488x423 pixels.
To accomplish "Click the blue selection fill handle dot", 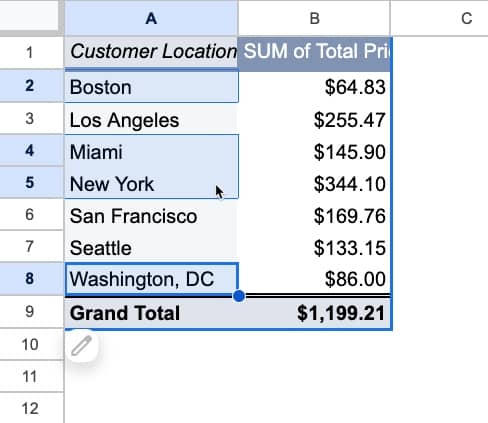I will pos(239,296).
